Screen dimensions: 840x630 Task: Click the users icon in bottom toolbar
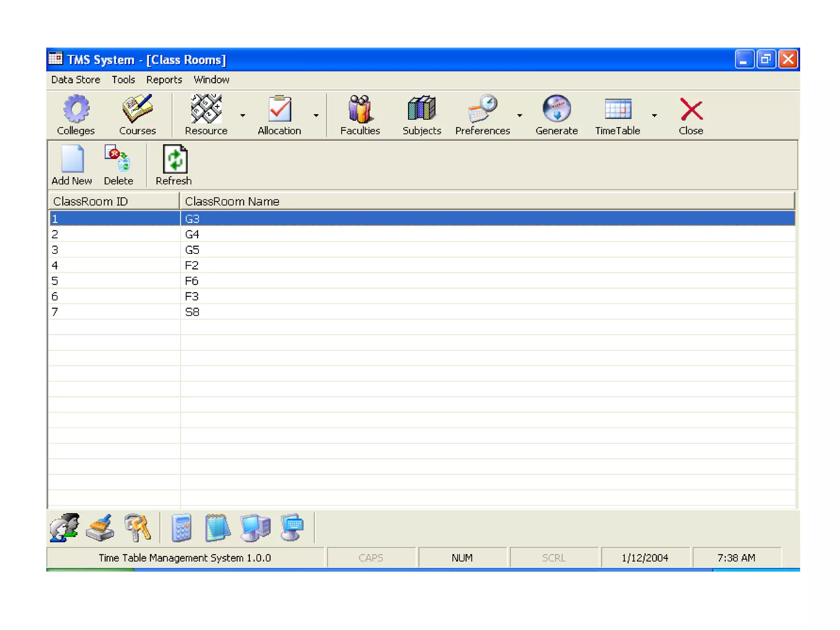point(64,527)
